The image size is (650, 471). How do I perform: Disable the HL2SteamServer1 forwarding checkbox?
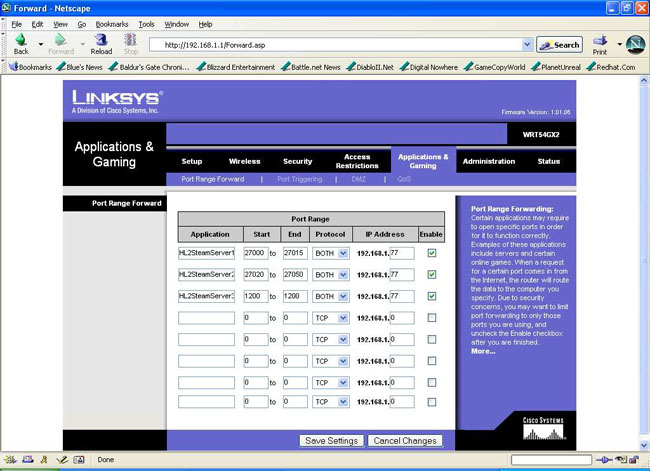click(432, 253)
